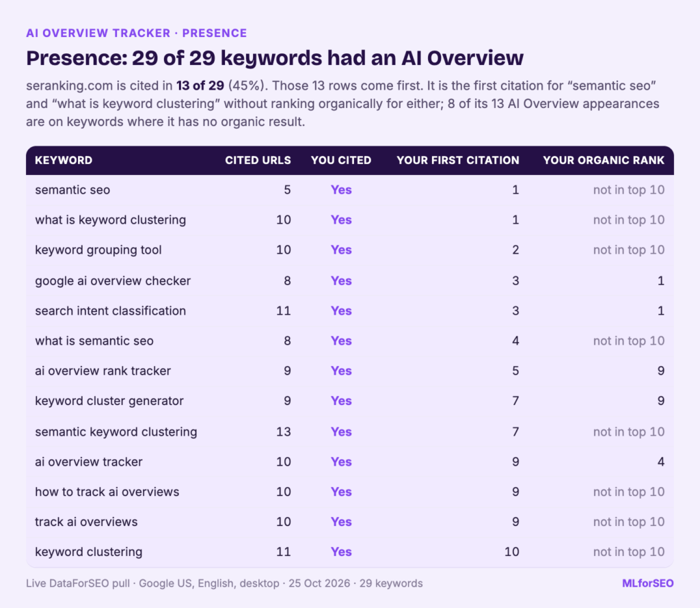Select the 'ai overview tracker' keyword
Viewport: 700px width, 608px height.
pyautogui.click(x=88, y=462)
